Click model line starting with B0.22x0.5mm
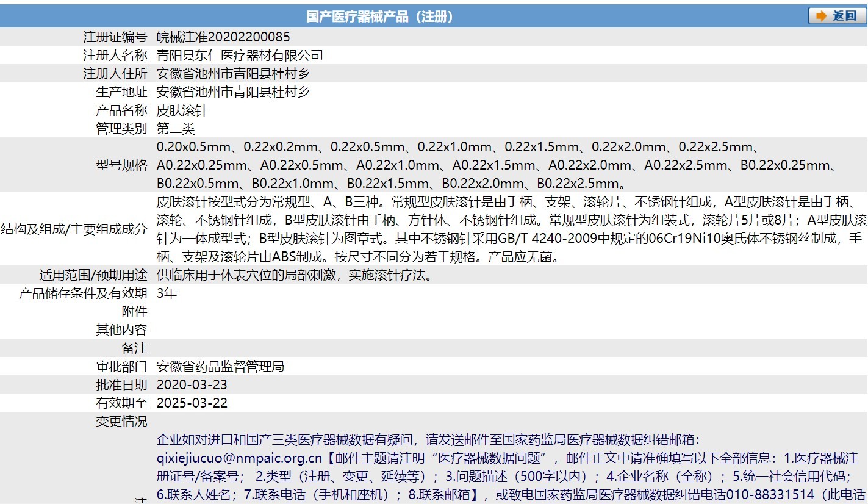 pos(390,184)
